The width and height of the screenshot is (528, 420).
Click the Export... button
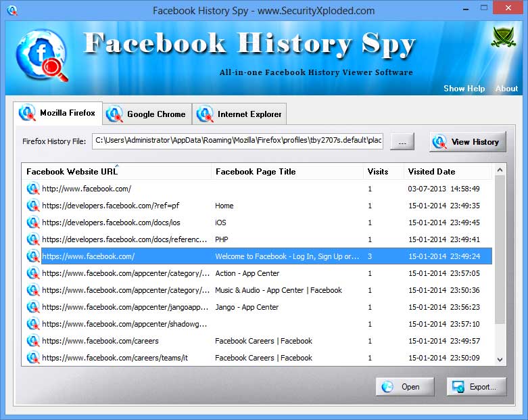point(477,387)
